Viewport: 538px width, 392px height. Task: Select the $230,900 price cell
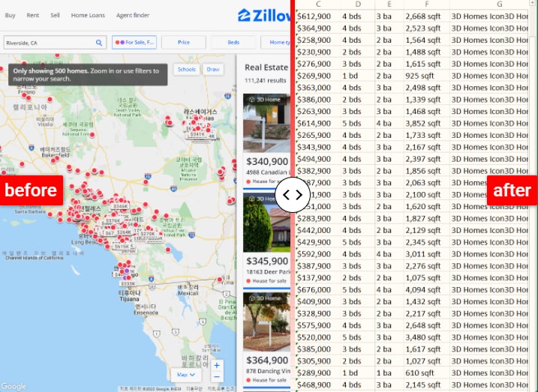pyautogui.click(x=318, y=52)
